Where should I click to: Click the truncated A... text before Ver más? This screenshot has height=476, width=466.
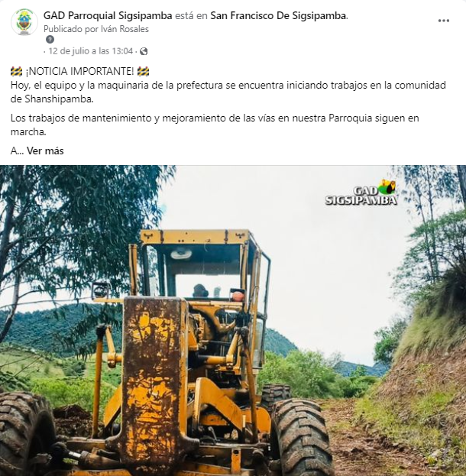[x=17, y=151]
